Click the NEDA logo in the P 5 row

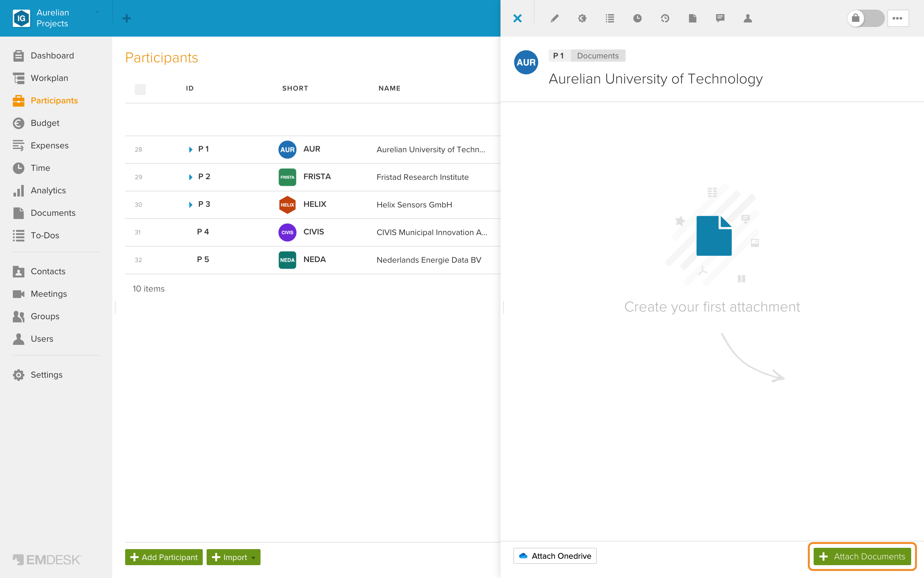coord(287,260)
